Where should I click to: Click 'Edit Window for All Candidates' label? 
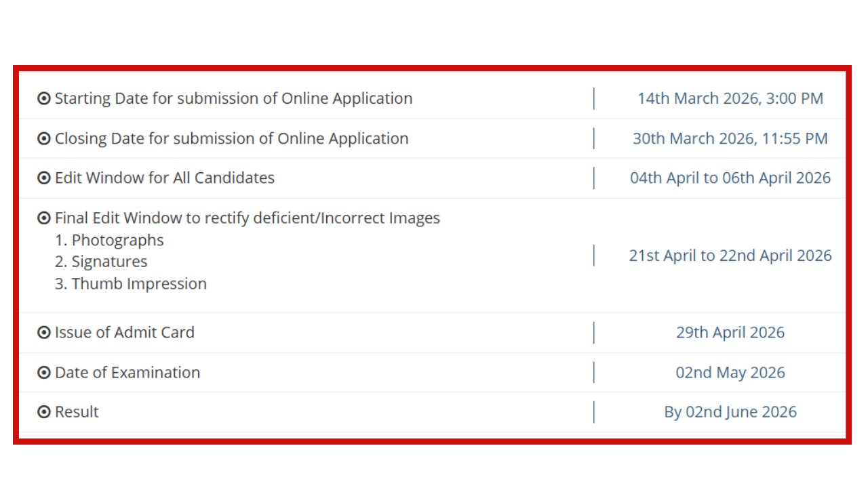165,178
